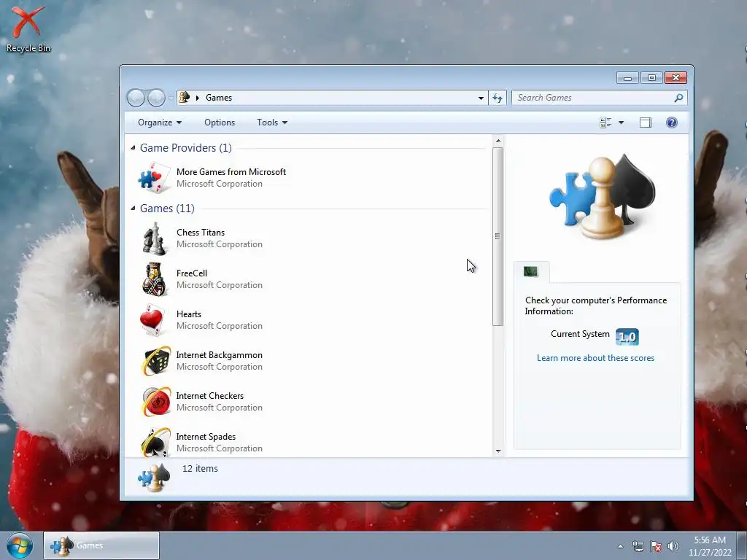This screenshot has height=560, width=747.
Task: Click the Games folder icon in address bar
Action: coord(184,97)
